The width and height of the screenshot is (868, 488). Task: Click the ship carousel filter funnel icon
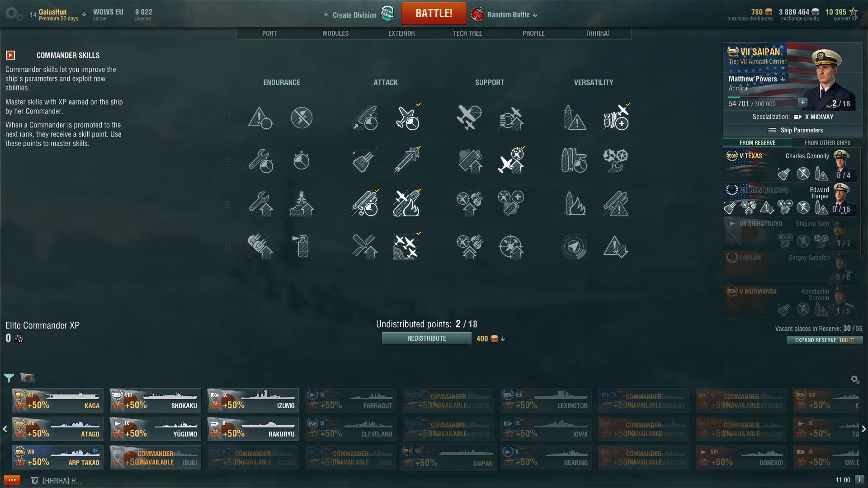pos(9,378)
